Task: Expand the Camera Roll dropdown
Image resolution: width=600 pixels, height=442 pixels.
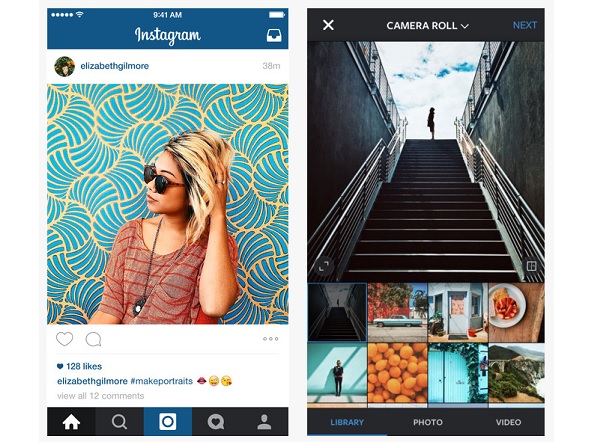Action: [427, 26]
